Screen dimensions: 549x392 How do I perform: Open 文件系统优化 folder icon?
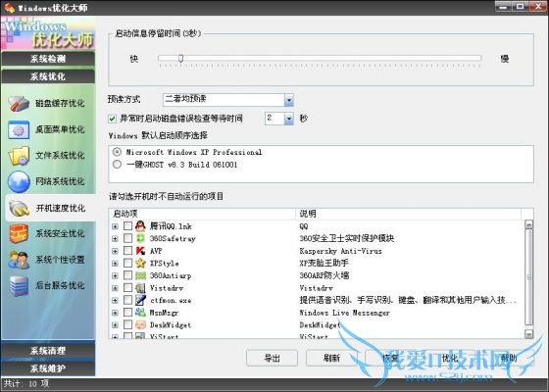(19, 156)
